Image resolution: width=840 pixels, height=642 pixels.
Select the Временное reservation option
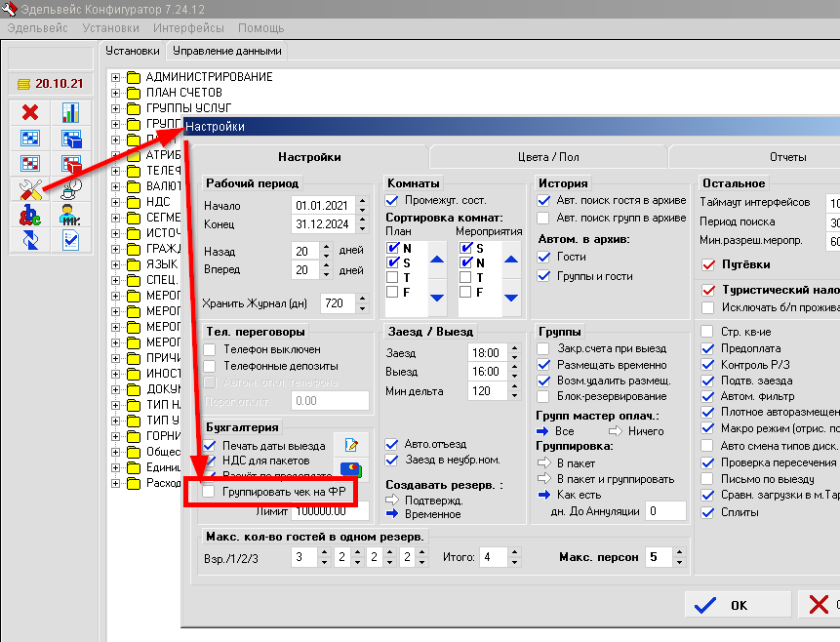pyautogui.click(x=433, y=514)
